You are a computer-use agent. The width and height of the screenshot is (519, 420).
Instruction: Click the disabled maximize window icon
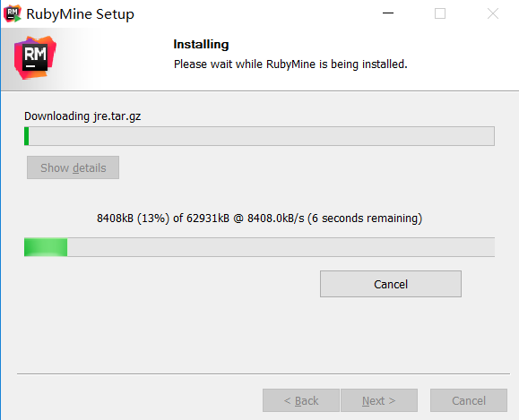(440, 13)
